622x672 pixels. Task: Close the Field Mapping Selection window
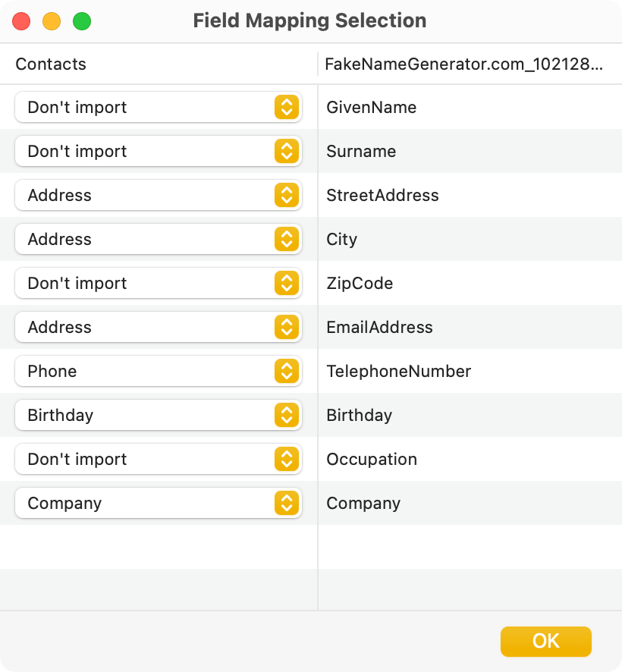point(21,21)
